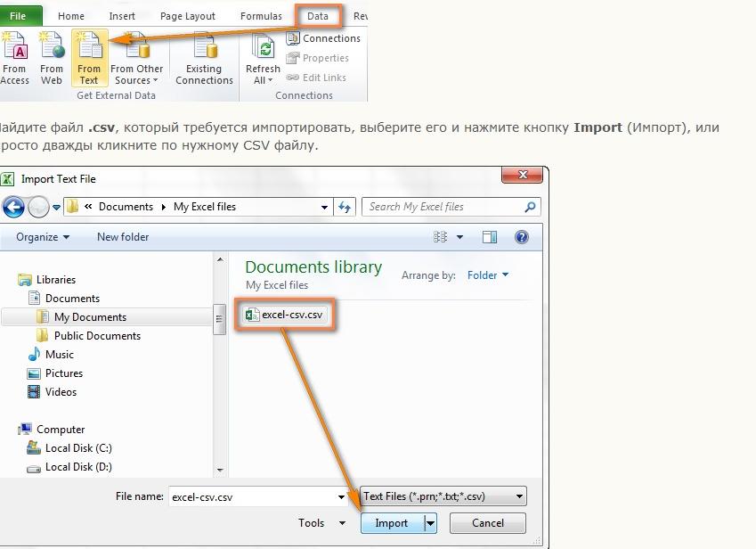The width and height of the screenshot is (756, 549).
Task: Switch to the Formulas tab
Action: 261,16
